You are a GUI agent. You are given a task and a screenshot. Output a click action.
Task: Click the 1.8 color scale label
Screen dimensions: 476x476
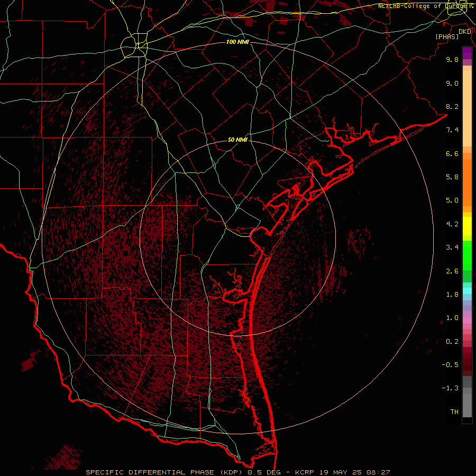(452, 295)
